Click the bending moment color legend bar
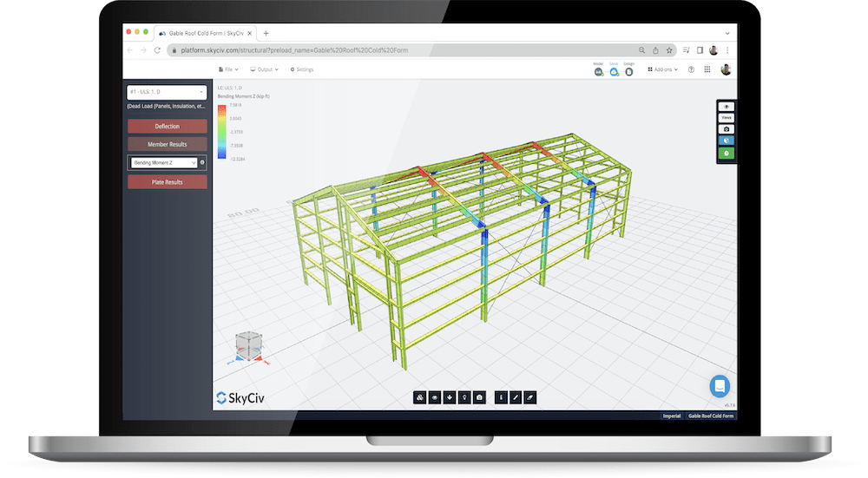Screen dimensions: 868x478 (221, 132)
